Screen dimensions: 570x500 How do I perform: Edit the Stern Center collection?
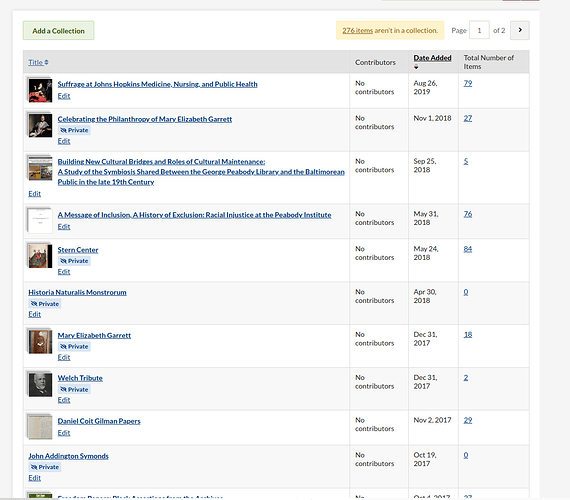(x=64, y=272)
